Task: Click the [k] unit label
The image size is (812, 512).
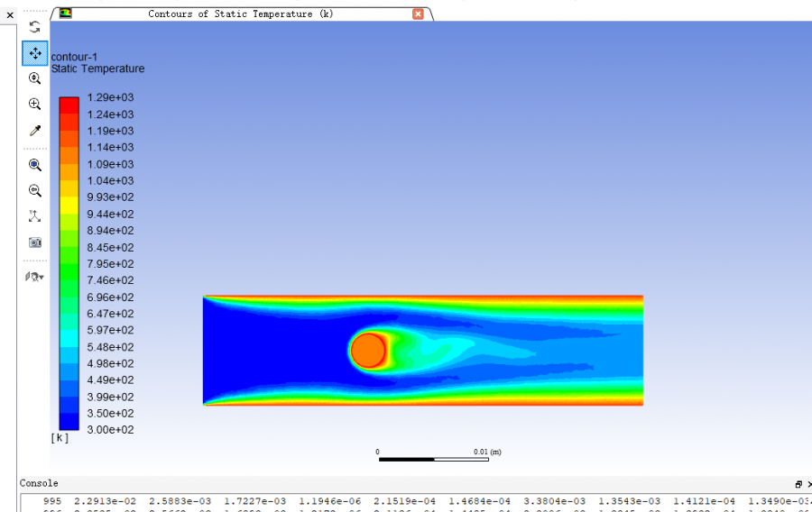Action: 60,437
